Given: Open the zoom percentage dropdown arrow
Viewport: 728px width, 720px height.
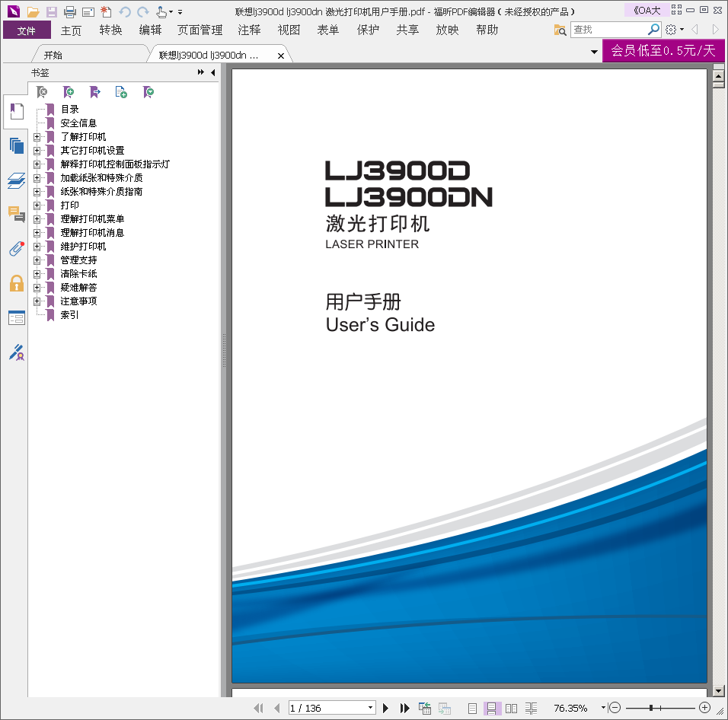Looking at the screenshot, I should [603, 708].
